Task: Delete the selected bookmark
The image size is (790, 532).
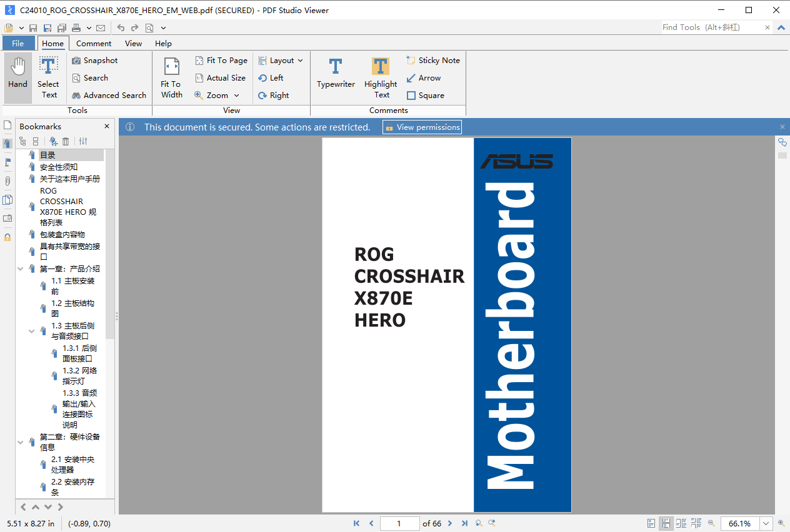Action: (66, 141)
